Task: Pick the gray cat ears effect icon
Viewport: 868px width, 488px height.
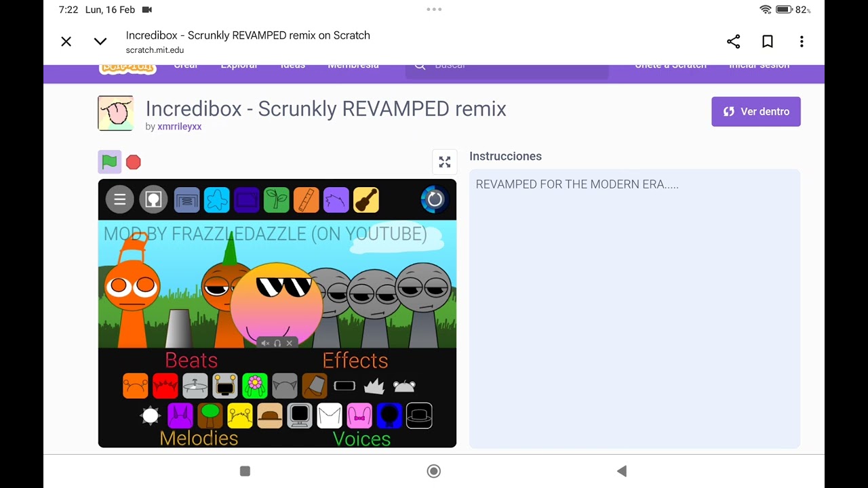Action: tap(285, 386)
